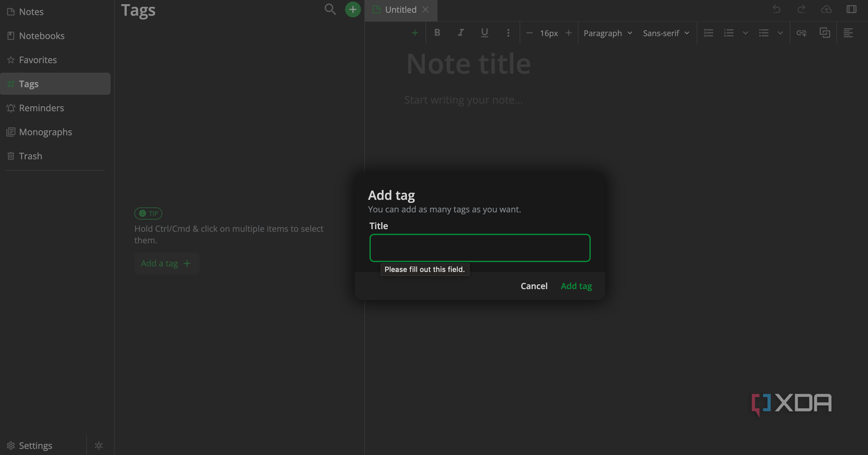The image size is (868, 455).
Task: Click the green plus insert icon in toolbar
Action: (414, 33)
